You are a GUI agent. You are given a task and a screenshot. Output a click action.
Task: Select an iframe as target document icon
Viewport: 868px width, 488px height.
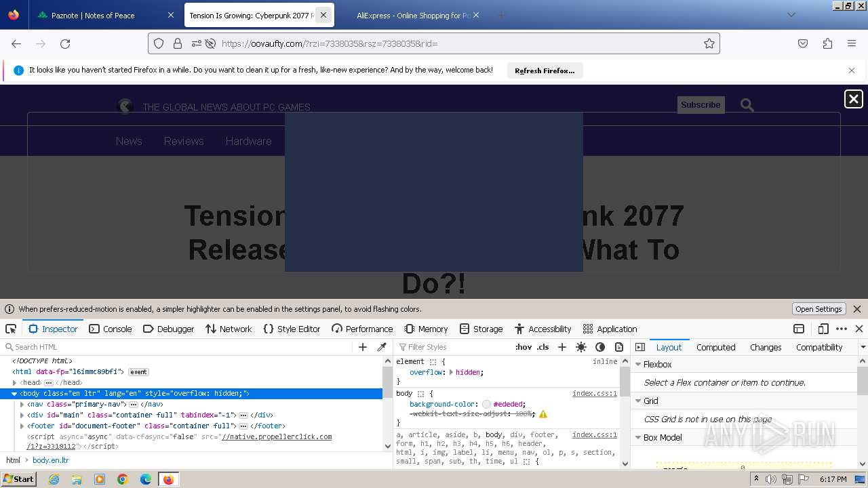click(799, 329)
